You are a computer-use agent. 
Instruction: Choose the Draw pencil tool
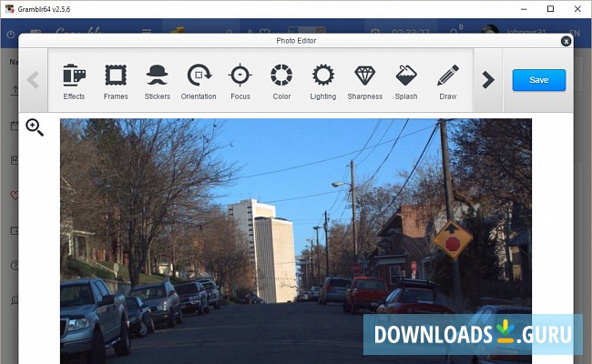tap(448, 81)
